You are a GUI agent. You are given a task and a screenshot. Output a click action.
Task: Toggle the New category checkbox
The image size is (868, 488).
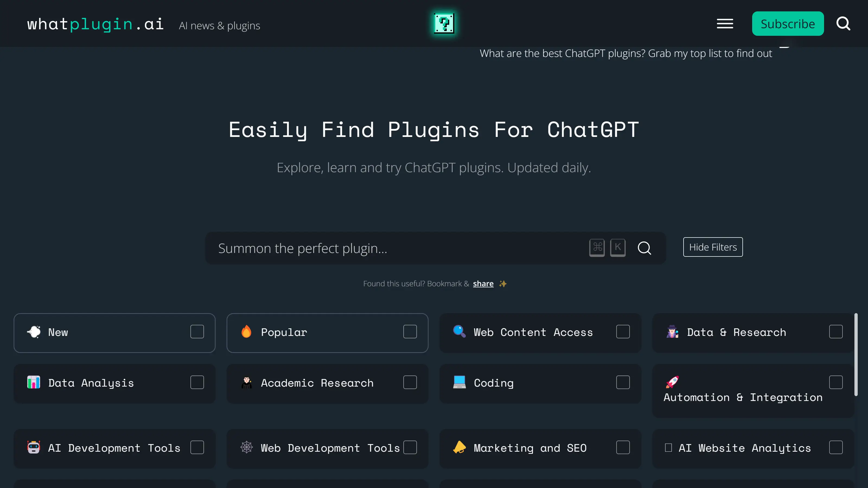coord(197,332)
